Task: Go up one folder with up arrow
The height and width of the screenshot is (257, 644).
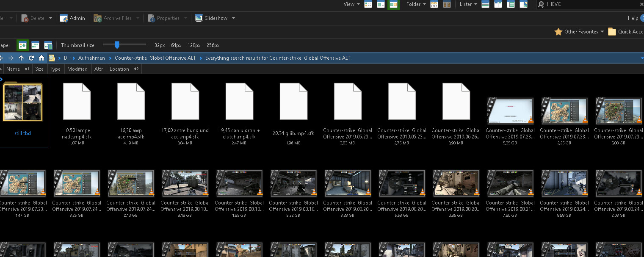Action: 21,58
